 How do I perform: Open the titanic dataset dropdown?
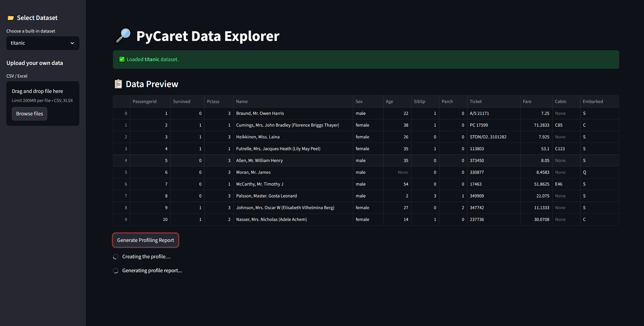click(42, 43)
